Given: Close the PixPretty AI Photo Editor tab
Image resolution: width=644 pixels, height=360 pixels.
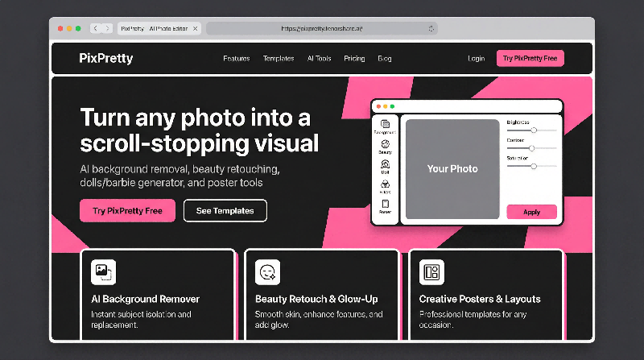Looking at the screenshot, I should (195, 28).
